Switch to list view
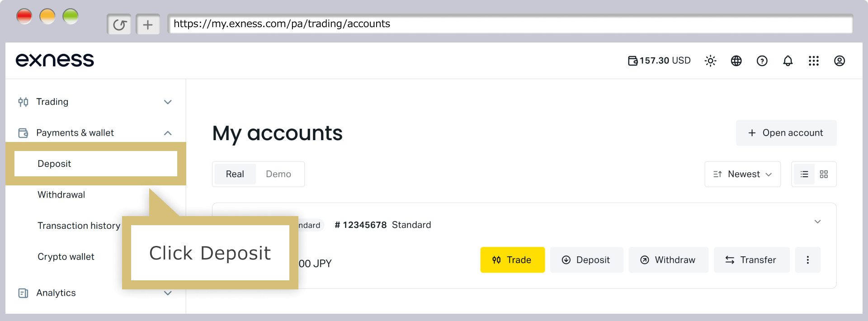This screenshot has width=868, height=321. coord(804,174)
